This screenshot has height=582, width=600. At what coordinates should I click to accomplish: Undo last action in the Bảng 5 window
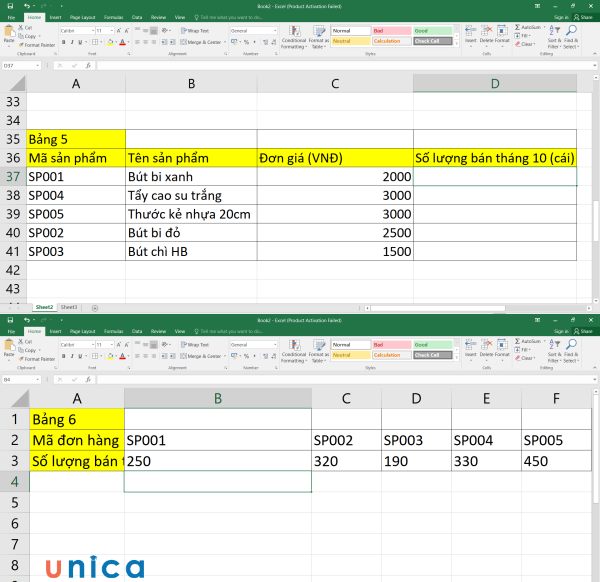pos(27,6)
